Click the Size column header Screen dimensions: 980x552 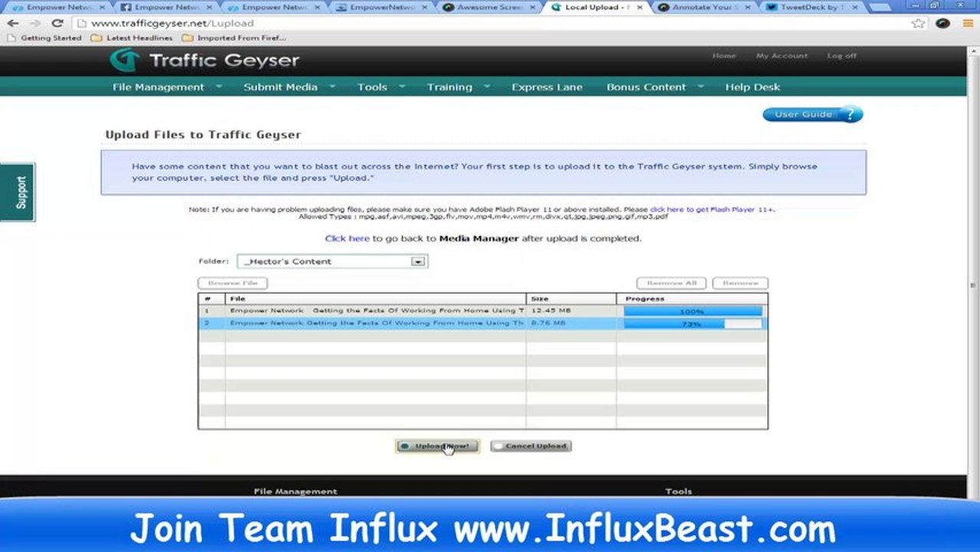click(571, 299)
